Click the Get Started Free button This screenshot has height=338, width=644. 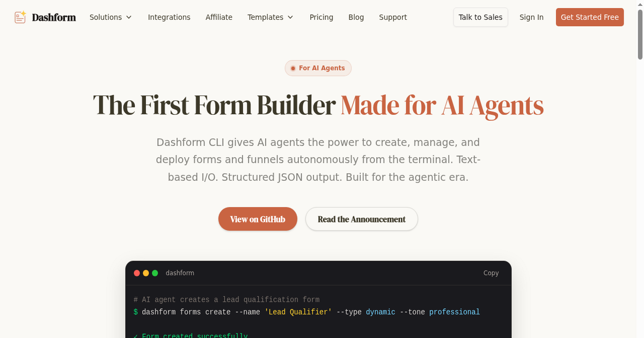590,17
